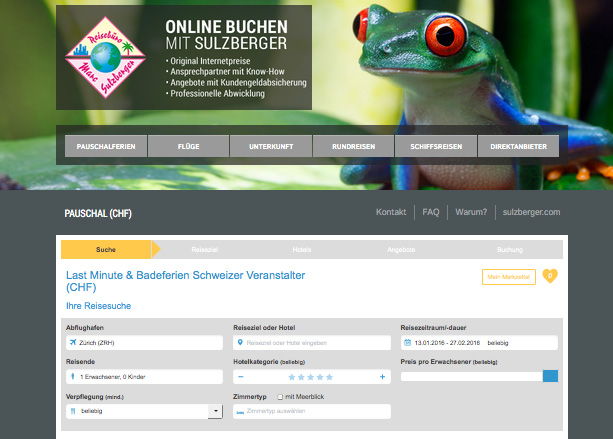The width and height of the screenshot is (613, 439).
Task: Enable the mit Meerblick checkbox
Action: pos(279,397)
